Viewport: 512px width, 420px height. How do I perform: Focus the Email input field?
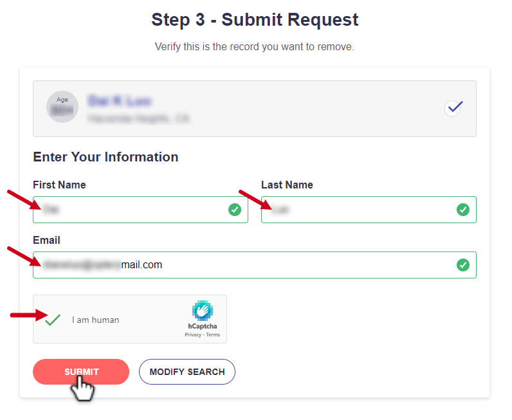255,265
